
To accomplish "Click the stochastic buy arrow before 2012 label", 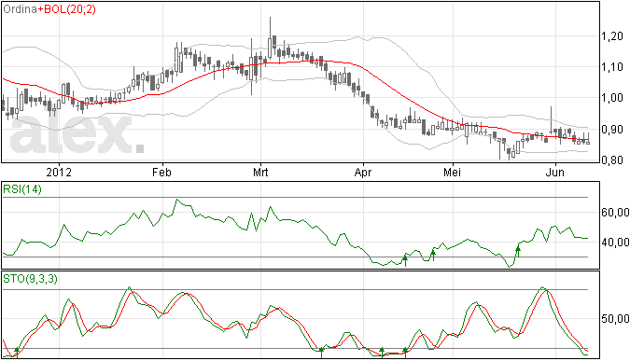I will coord(17,352).
